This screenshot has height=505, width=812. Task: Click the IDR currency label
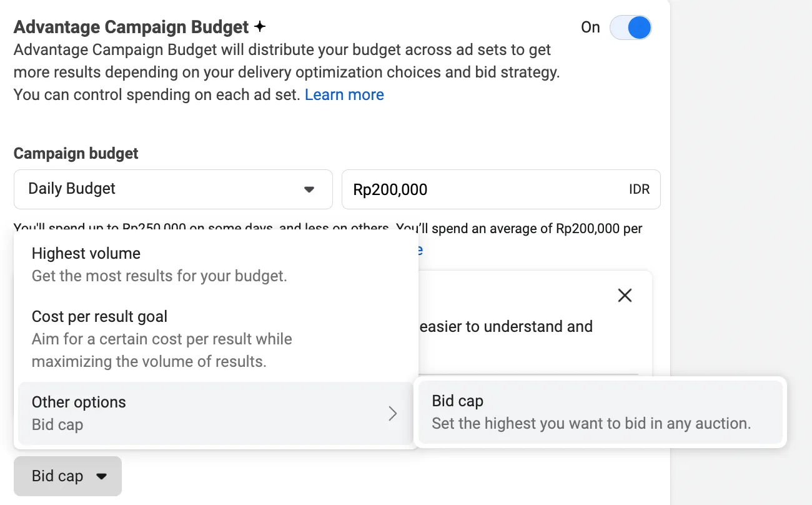pos(639,189)
